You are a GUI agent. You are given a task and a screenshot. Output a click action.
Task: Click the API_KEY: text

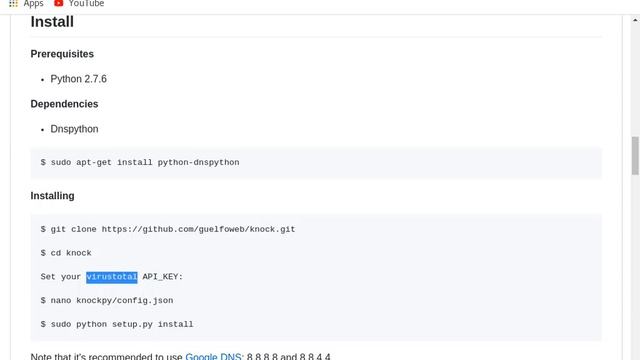tap(162, 277)
